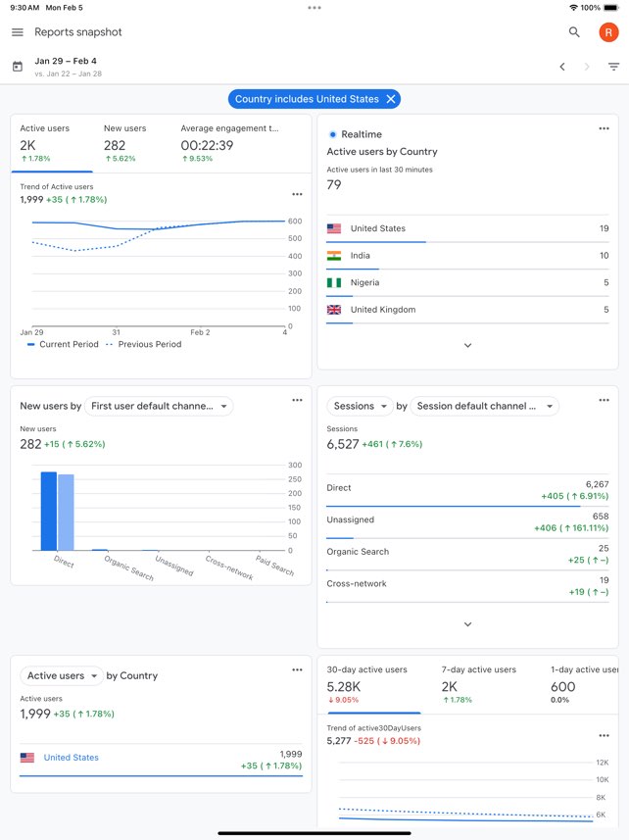Switch to 7-day active users tab
This screenshot has width=629, height=840.
pos(478,684)
